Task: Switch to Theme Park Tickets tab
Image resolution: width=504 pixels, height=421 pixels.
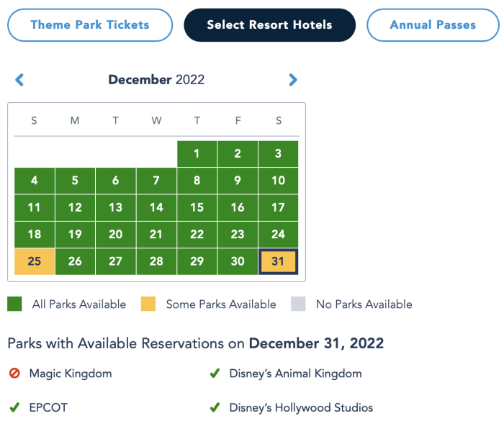Action: coord(90,25)
